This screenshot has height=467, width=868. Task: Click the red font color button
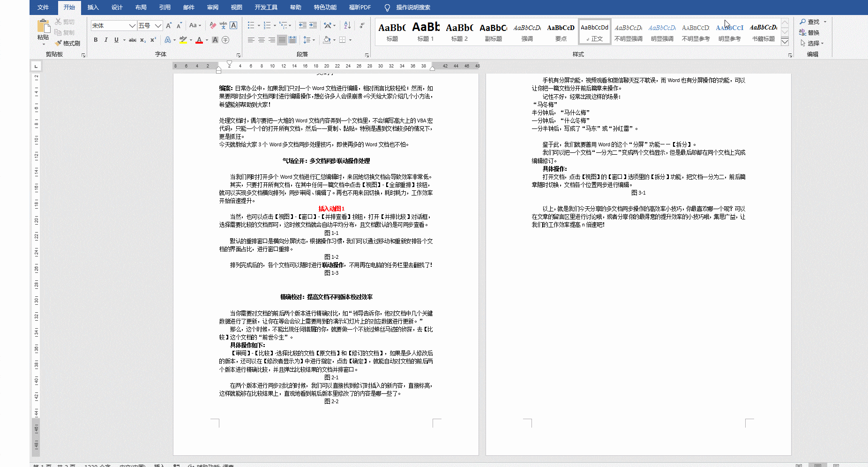pos(199,40)
